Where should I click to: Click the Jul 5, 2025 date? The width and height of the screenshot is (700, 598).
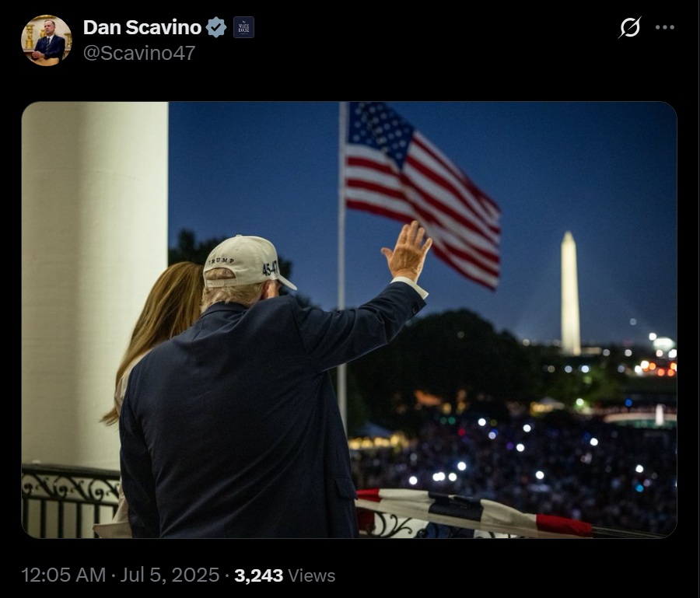(170, 575)
